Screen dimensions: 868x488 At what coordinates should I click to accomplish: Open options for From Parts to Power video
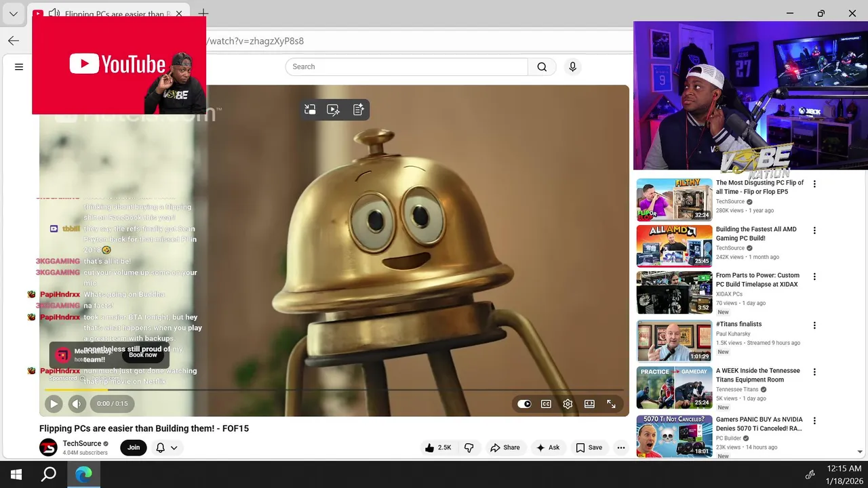click(x=814, y=277)
